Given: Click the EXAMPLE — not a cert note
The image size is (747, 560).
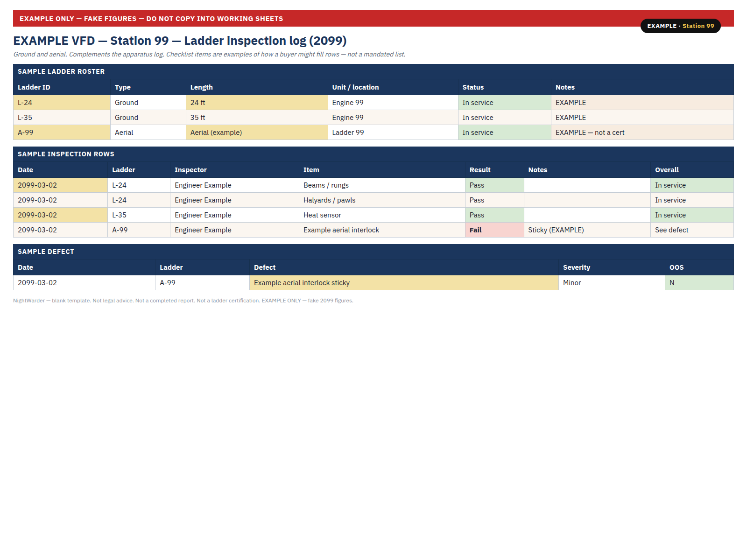Looking at the screenshot, I should 642,133.
